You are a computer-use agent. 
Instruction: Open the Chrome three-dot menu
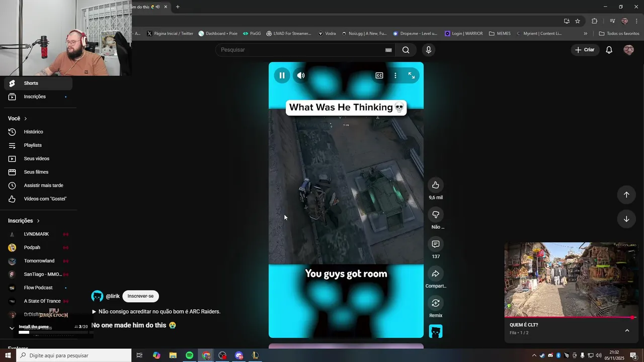637,21
